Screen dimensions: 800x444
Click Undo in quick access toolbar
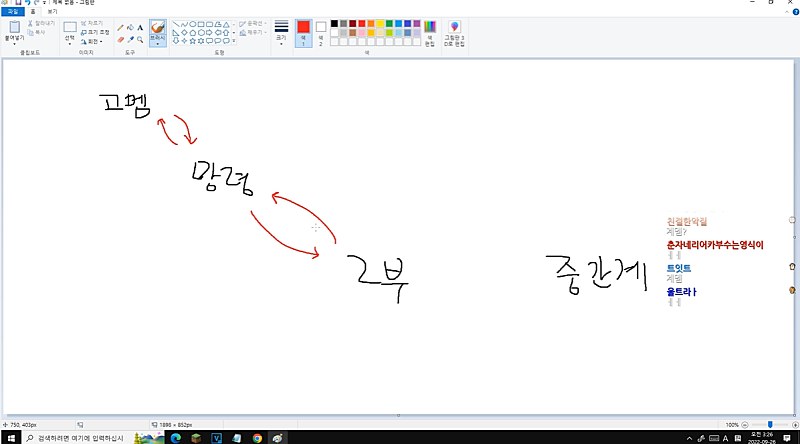pyautogui.click(x=27, y=3)
